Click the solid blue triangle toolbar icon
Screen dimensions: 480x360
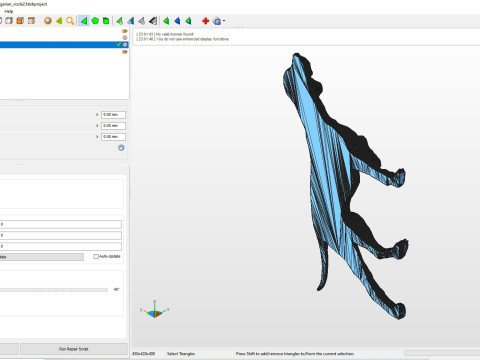click(x=177, y=21)
